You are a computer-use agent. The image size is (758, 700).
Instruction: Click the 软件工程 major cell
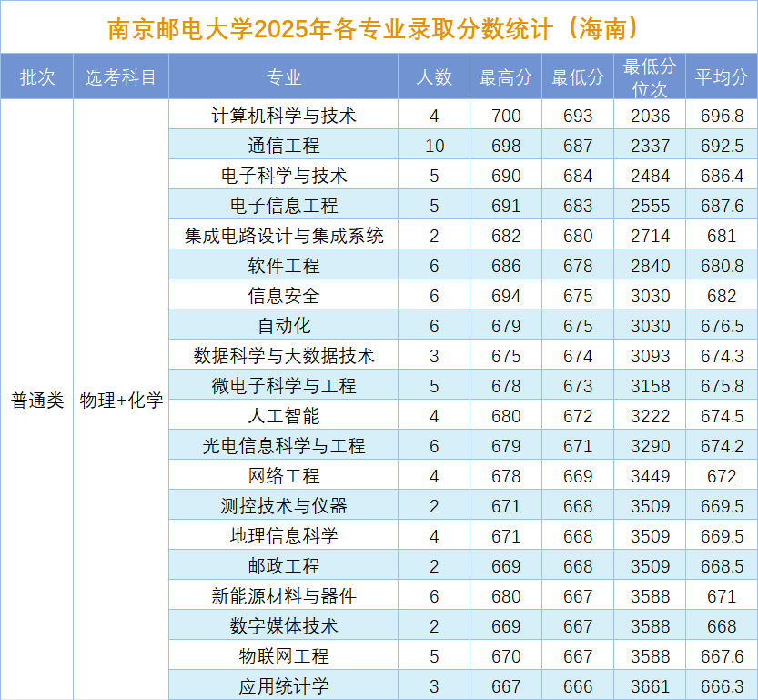click(283, 266)
